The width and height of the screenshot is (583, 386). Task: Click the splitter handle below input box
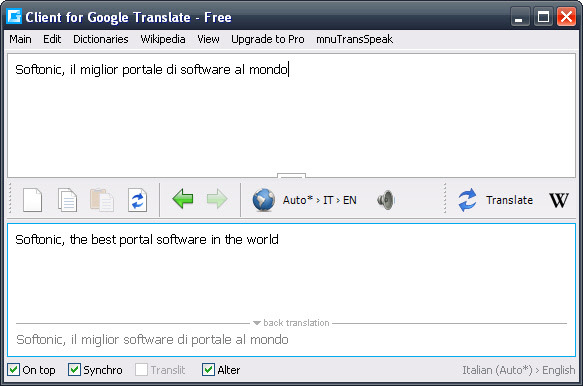click(291, 175)
